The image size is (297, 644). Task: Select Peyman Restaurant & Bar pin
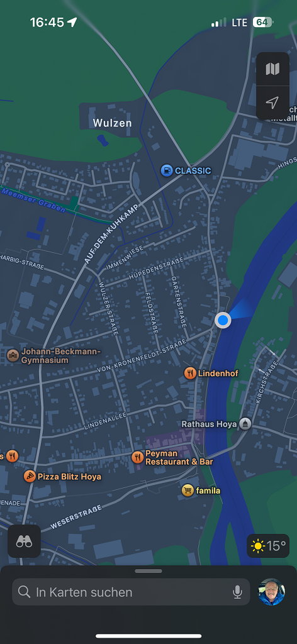pyautogui.click(x=138, y=457)
